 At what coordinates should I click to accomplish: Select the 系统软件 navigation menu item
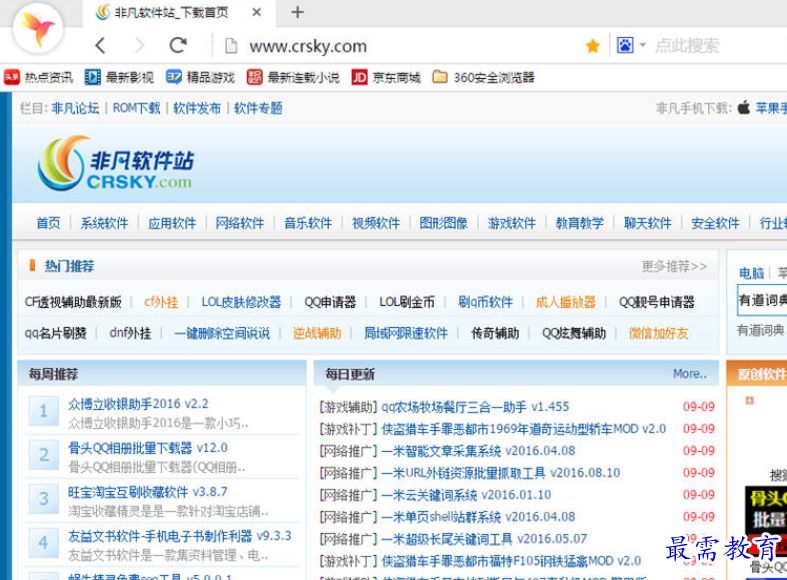[x=104, y=223]
